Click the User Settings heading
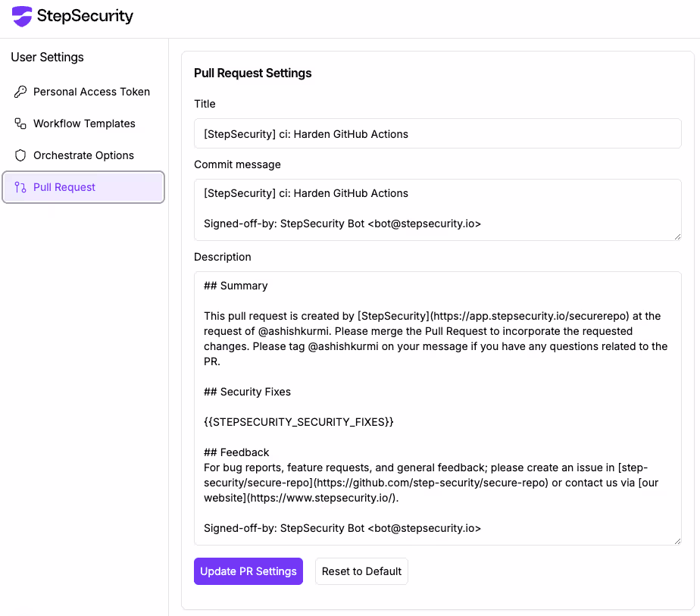The height and width of the screenshot is (616, 700). [x=47, y=58]
